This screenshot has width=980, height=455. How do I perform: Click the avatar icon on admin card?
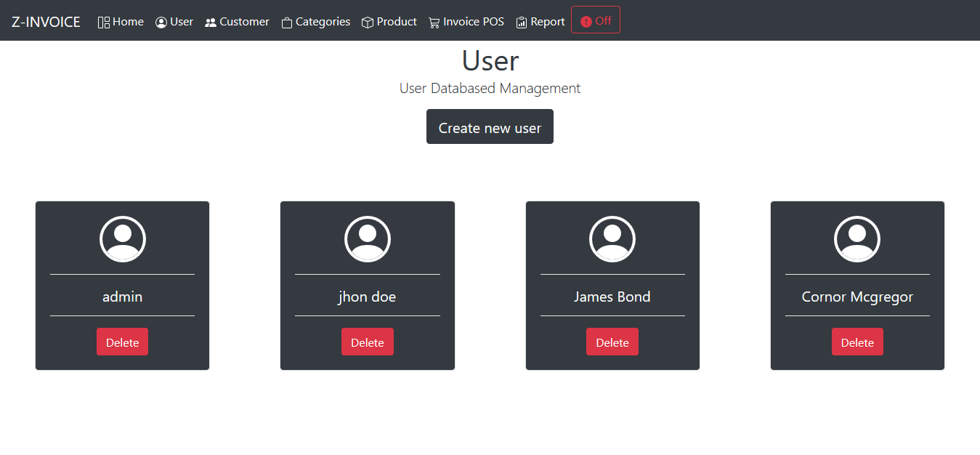click(x=123, y=239)
